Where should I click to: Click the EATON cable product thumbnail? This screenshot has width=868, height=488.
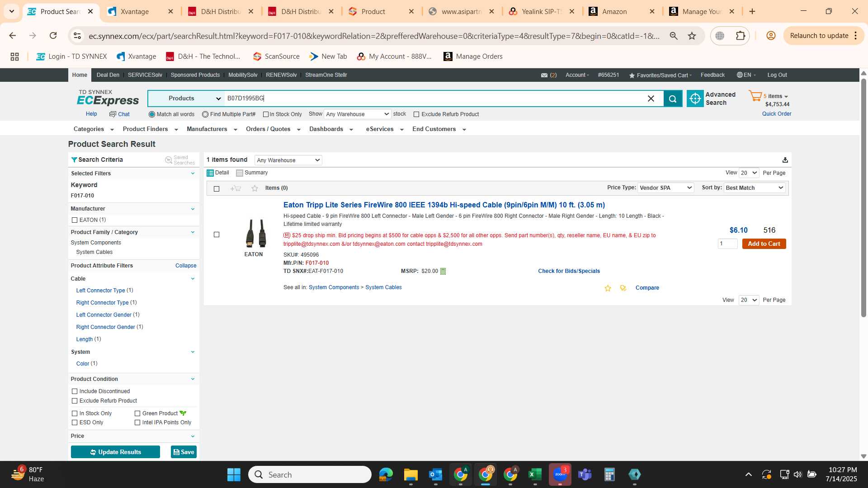[256, 233]
